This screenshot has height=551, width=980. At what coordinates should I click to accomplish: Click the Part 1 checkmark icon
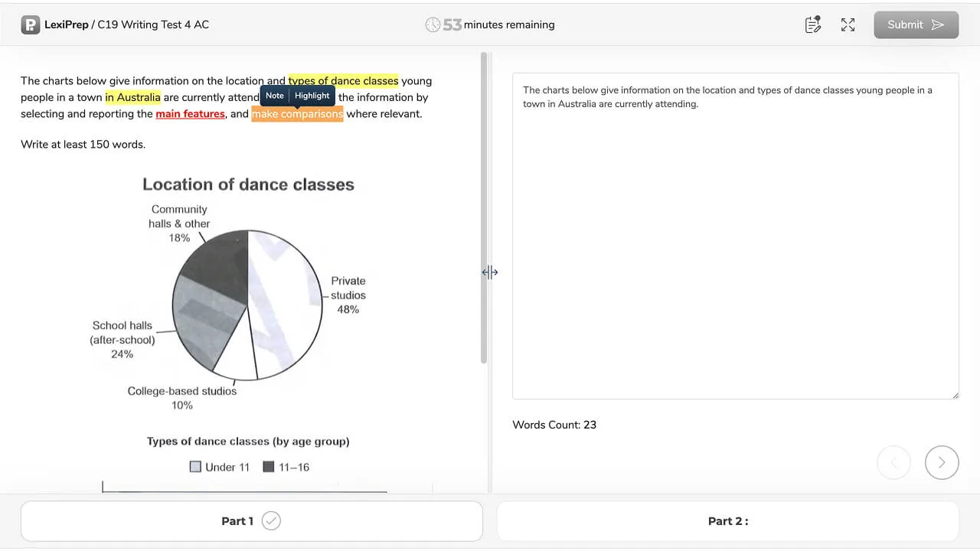[x=271, y=521]
